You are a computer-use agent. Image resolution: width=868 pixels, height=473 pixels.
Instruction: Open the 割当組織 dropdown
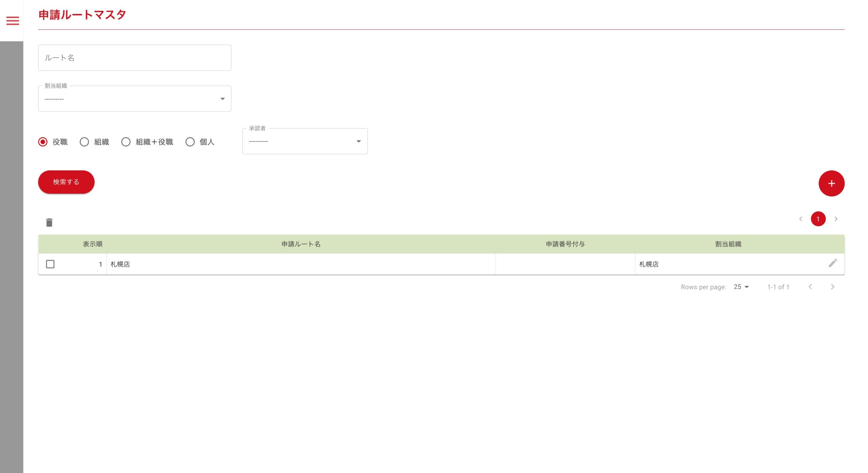tap(134, 99)
